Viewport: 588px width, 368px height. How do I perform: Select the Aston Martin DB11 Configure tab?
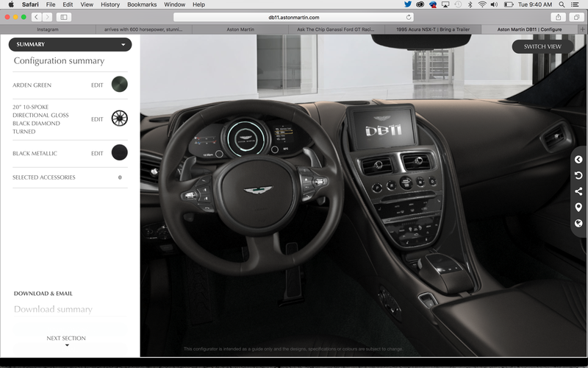click(529, 29)
